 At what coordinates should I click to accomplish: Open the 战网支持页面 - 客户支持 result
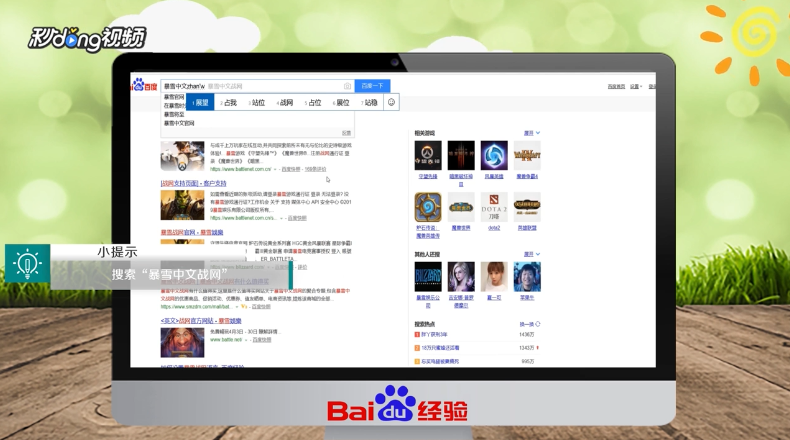click(x=193, y=183)
